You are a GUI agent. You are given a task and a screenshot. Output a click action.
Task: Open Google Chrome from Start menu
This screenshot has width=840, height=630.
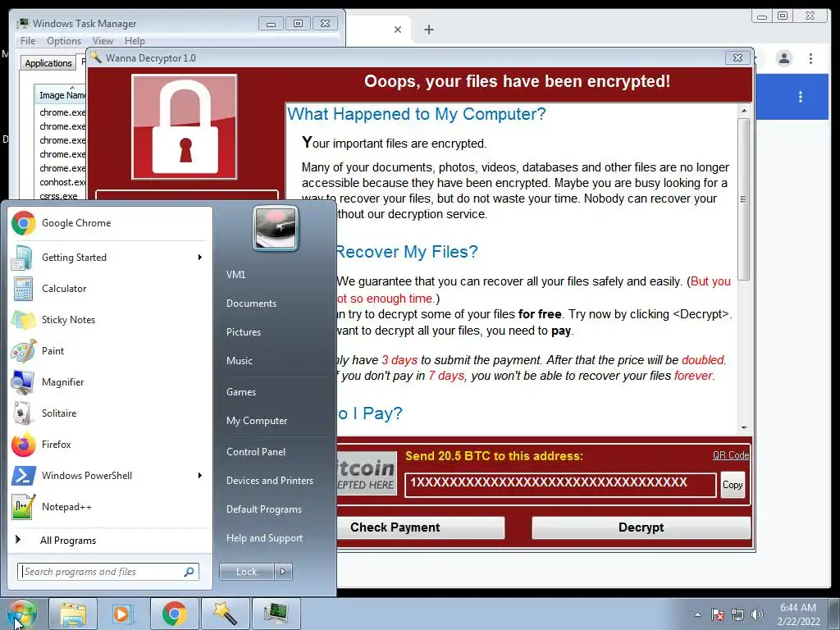click(x=110, y=223)
